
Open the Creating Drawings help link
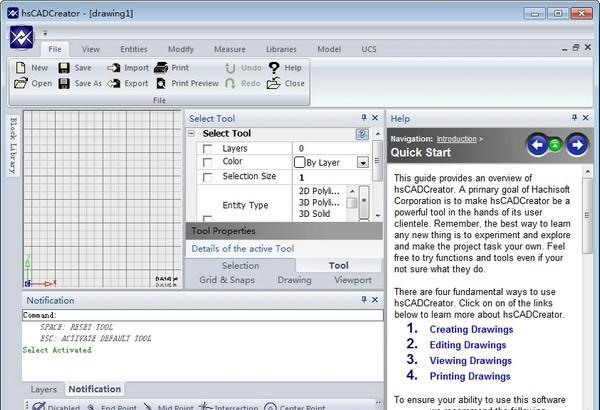[471, 329]
